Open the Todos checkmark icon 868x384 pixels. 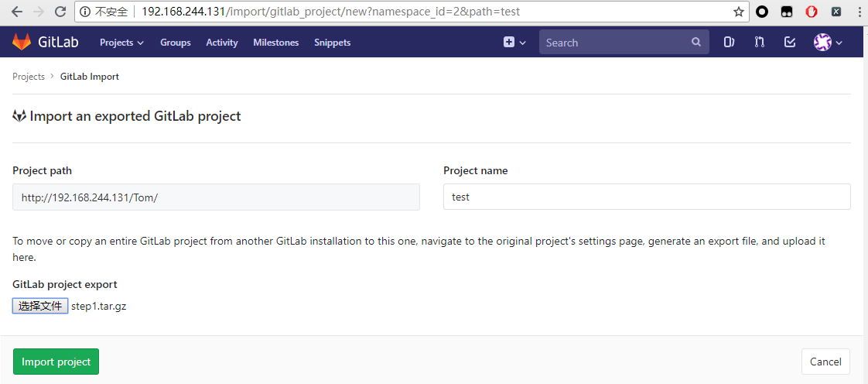tap(790, 42)
